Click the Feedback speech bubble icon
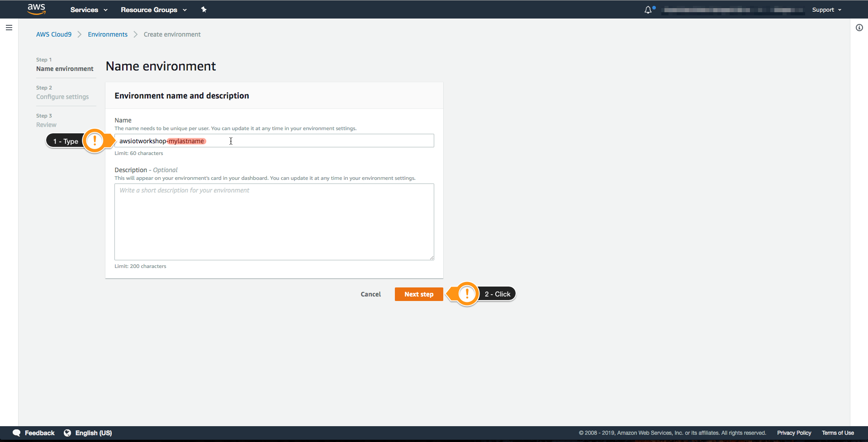The width and height of the screenshot is (868, 442). pyautogui.click(x=17, y=433)
